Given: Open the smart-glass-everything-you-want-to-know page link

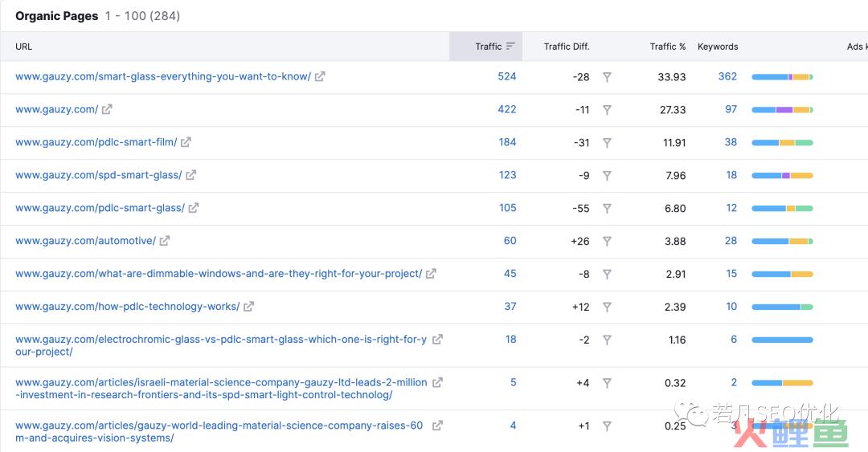Looking at the screenshot, I should pyautogui.click(x=163, y=76).
